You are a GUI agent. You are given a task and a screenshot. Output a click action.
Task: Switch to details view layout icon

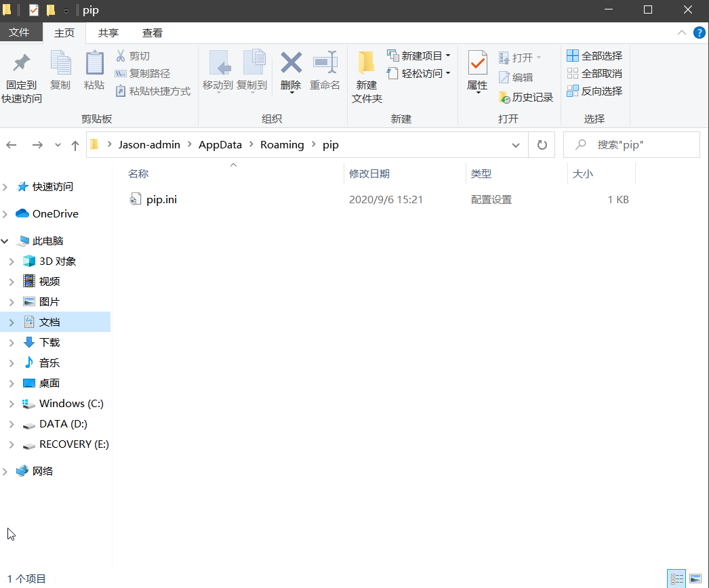click(676, 579)
